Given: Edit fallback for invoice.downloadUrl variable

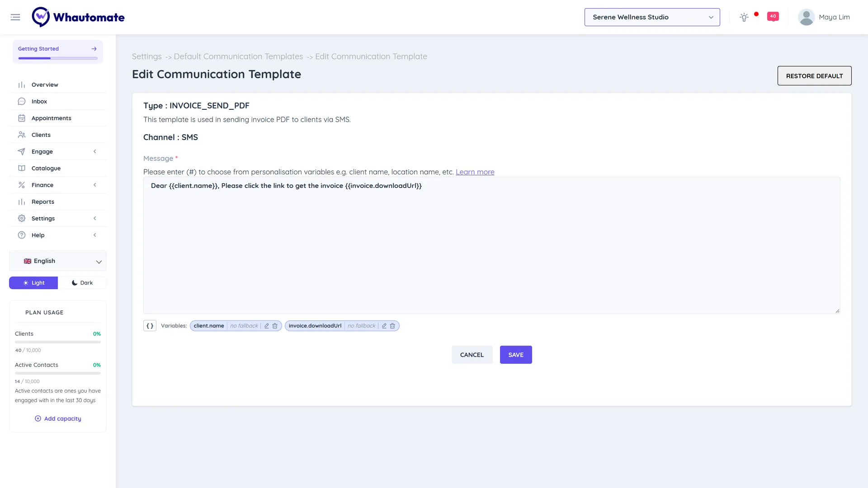Looking at the screenshot, I should [384, 326].
